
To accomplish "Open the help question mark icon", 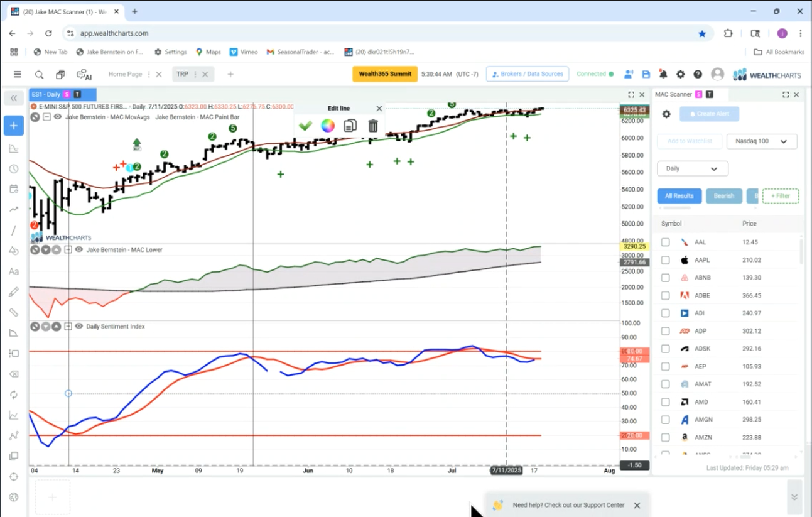I will (698, 74).
